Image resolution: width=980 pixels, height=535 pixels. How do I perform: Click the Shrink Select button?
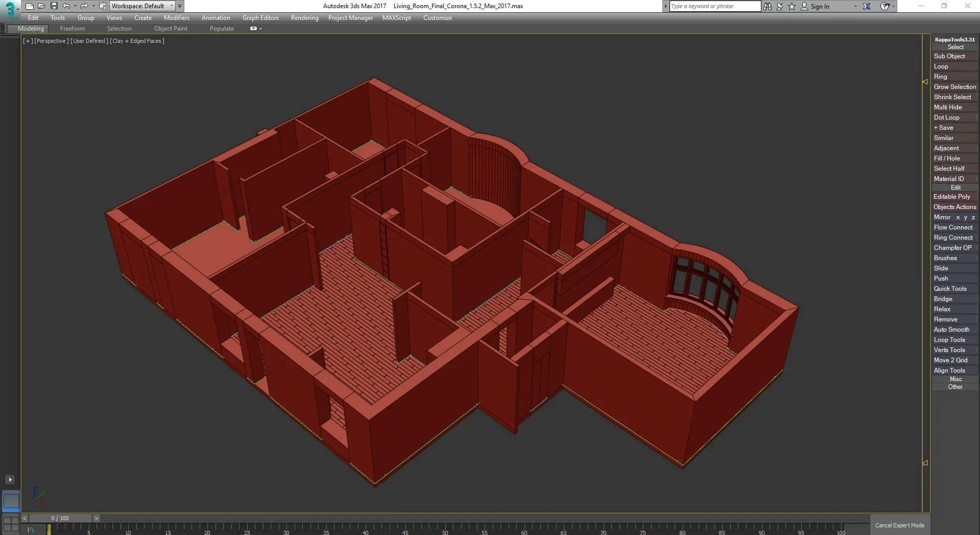tap(955, 97)
